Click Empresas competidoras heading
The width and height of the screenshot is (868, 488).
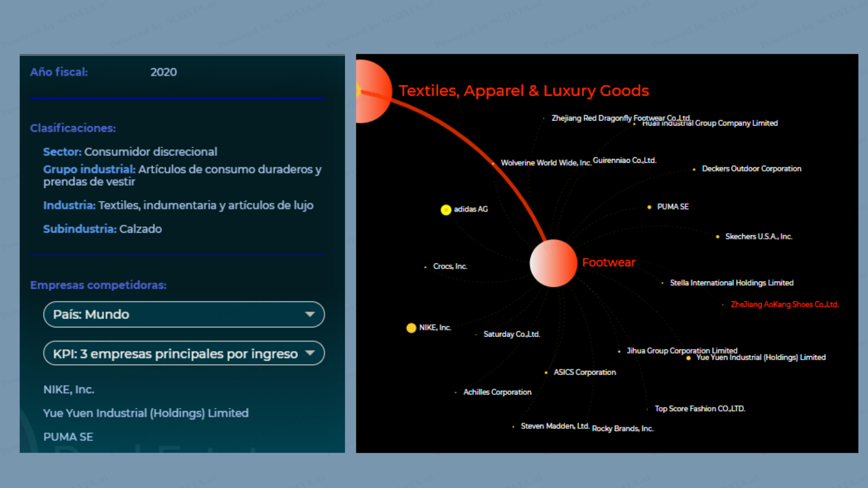pyautogui.click(x=98, y=285)
